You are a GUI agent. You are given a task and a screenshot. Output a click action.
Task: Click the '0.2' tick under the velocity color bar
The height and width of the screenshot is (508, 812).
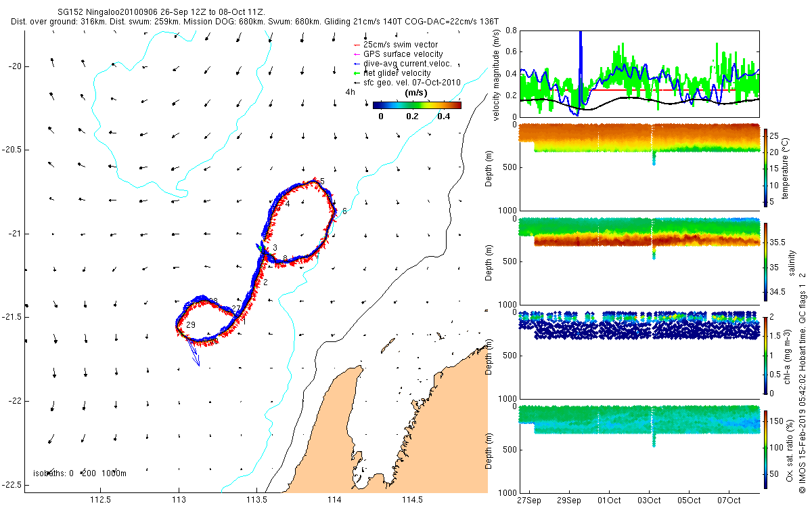(413, 117)
